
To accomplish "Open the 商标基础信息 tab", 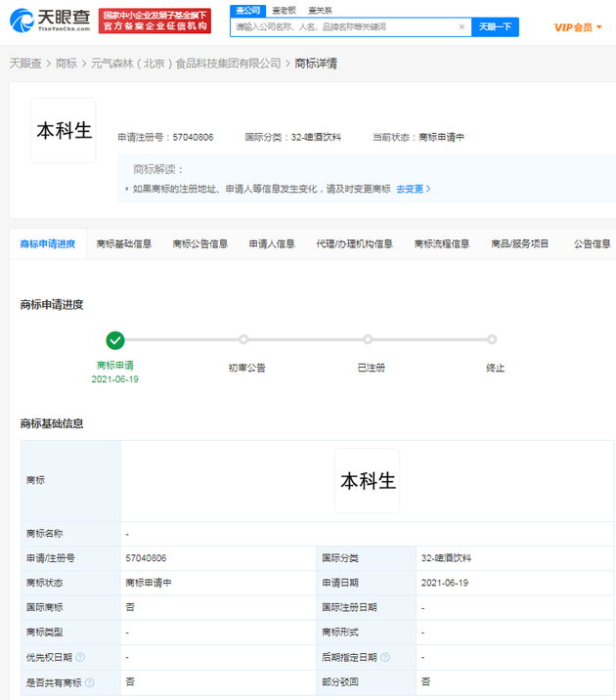I will (124, 243).
